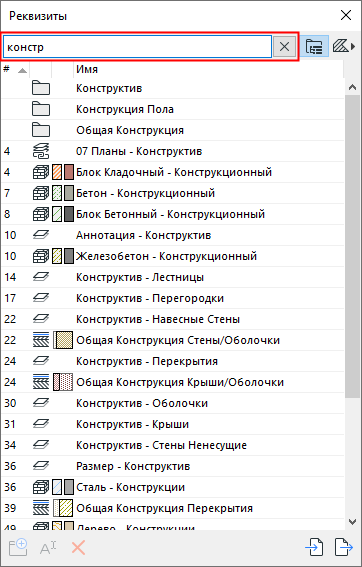Click the search input containing 'констр'
Screen dimensions: 362x567
point(137,47)
